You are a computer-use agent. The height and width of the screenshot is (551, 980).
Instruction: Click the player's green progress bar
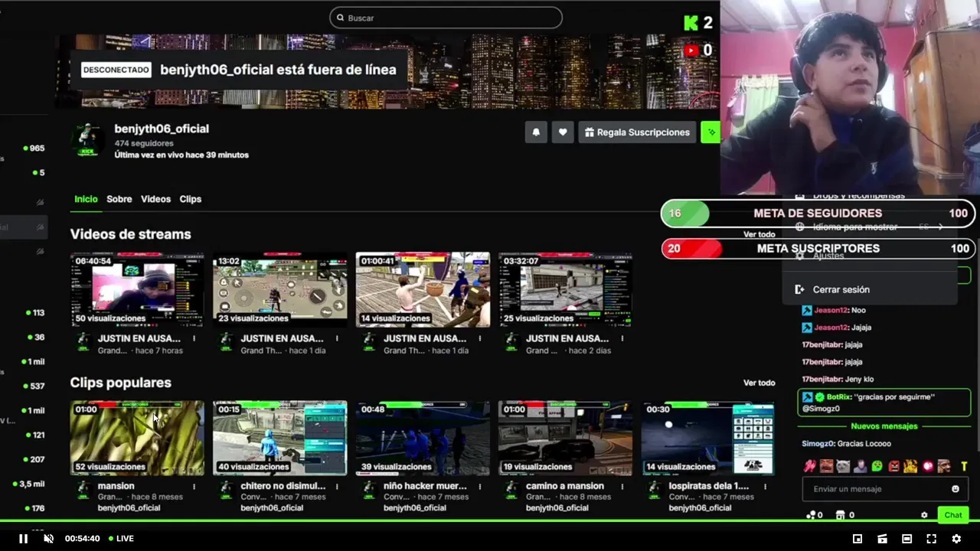pyautogui.click(x=490, y=522)
